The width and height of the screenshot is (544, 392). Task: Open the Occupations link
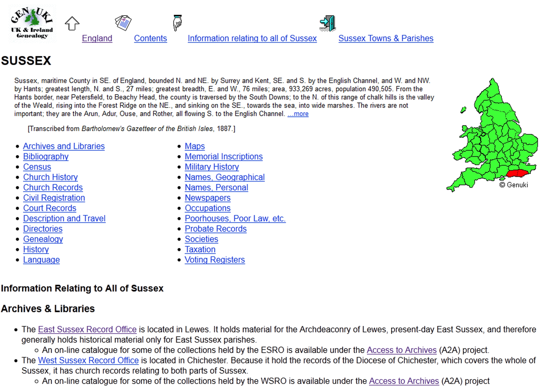coord(207,208)
